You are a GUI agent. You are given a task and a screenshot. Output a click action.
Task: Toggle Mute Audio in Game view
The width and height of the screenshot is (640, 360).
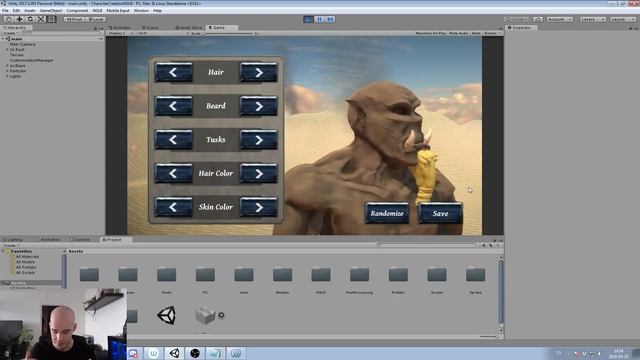pyautogui.click(x=459, y=33)
